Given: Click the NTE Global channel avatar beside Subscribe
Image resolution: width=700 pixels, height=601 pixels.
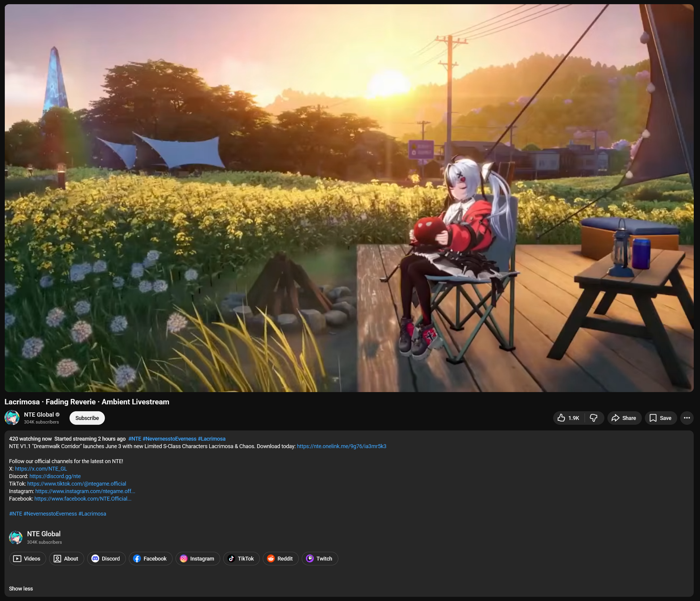Looking at the screenshot, I should pos(12,418).
